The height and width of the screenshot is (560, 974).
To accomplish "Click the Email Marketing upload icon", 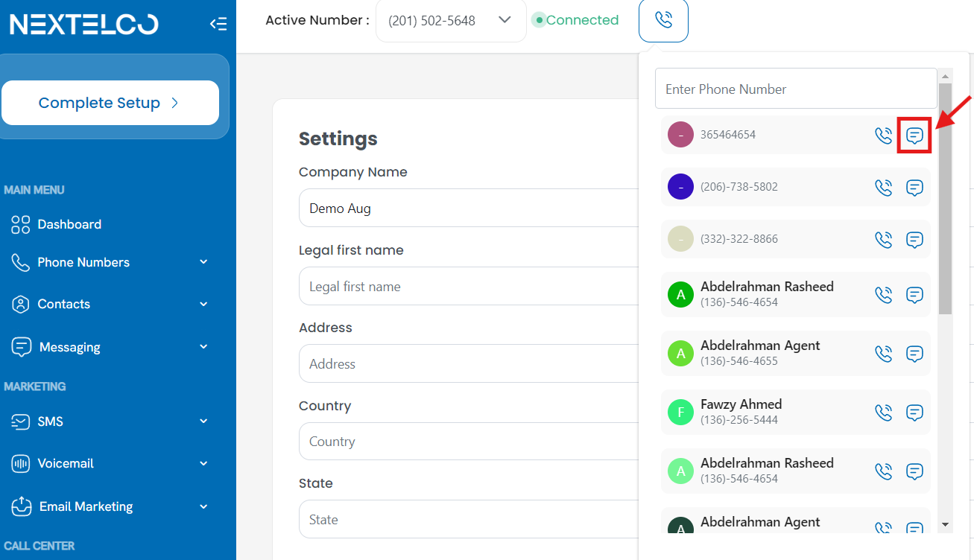I will point(22,506).
